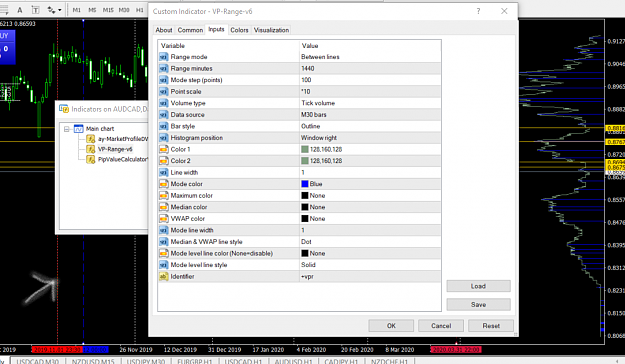Switch chart to M5 timeframe
The height and width of the screenshot is (364, 625).
(x=92, y=10)
